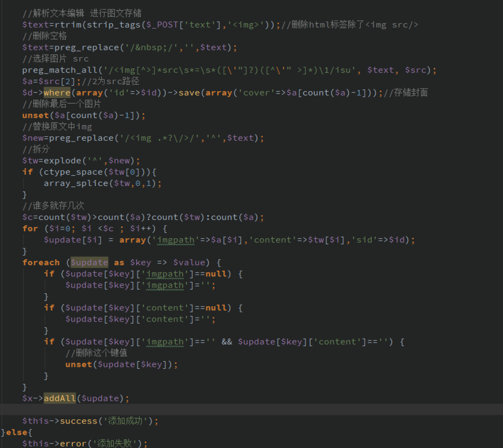The image size is (503, 448).
Task: Click the explode function name
Action: [x=62, y=161]
